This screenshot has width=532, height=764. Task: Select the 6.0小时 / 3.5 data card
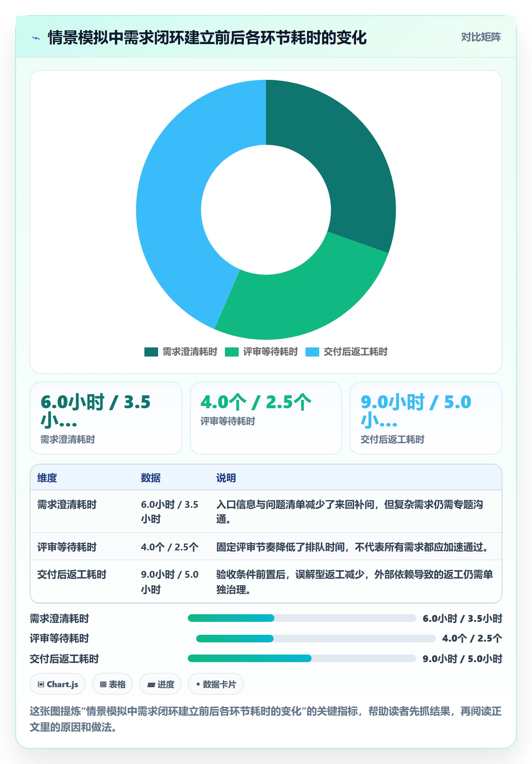click(x=106, y=418)
